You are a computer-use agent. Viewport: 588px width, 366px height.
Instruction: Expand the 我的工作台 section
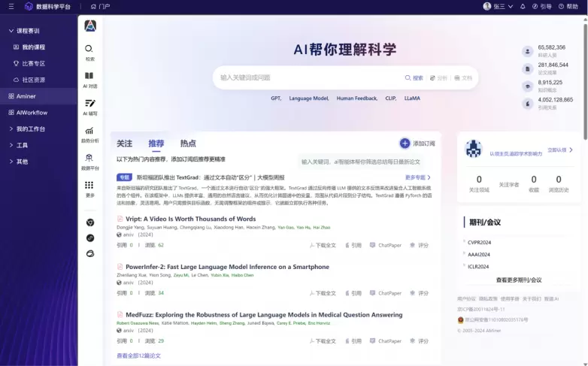(11, 129)
